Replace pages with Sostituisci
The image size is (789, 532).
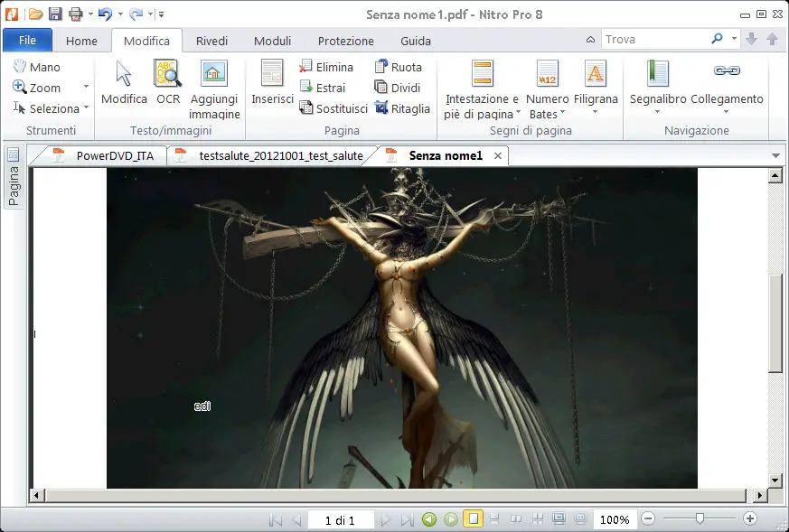point(333,108)
